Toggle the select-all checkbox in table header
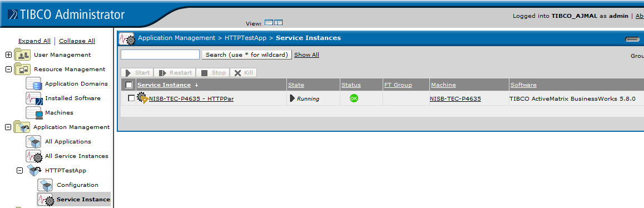644x208 pixels. click(x=128, y=85)
